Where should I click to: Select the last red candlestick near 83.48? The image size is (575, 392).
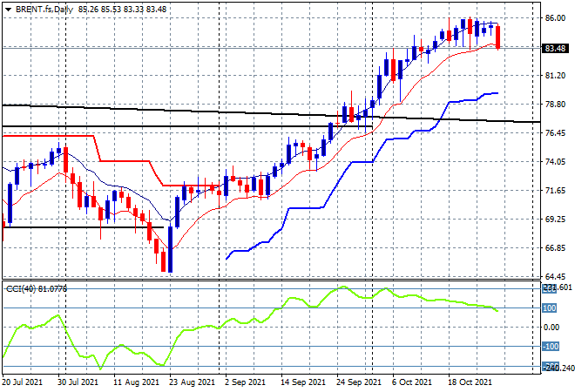click(x=498, y=37)
